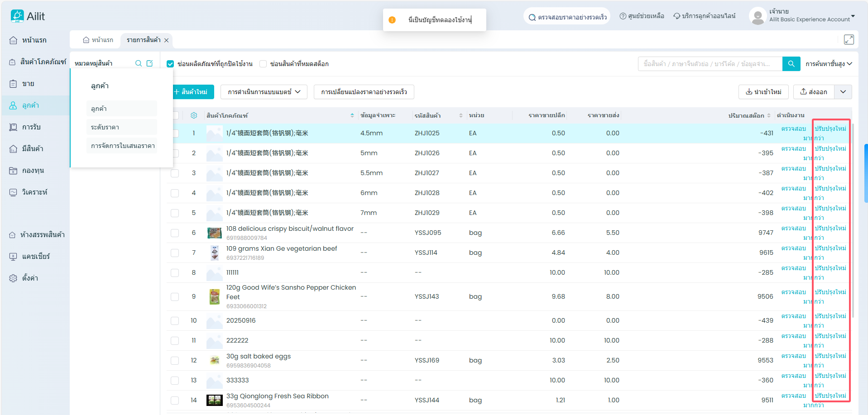The image size is (868, 415).
Task: Expand the export options arrow
Action: 843,92
